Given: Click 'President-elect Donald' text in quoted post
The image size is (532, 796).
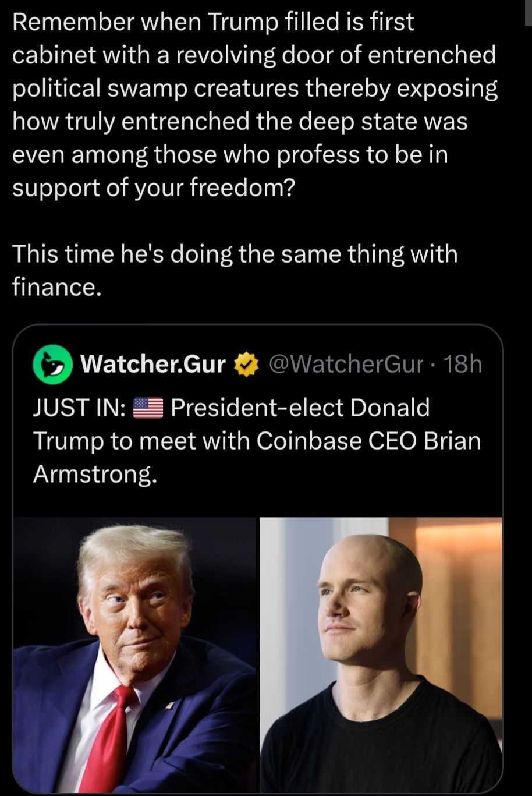Looking at the screenshot, I should pyautogui.click(x=300, y=408).
